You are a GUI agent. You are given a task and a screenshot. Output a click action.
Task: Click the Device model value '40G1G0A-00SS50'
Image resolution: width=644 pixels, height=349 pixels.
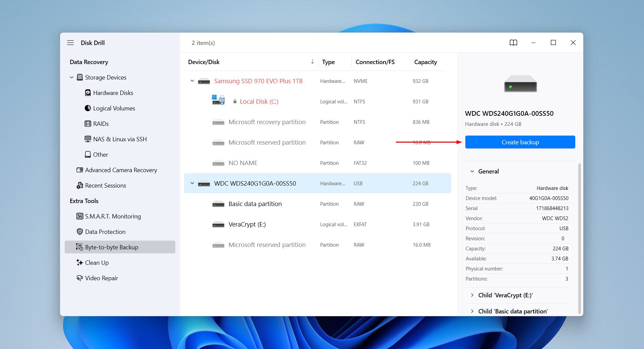tap(549, 198)
